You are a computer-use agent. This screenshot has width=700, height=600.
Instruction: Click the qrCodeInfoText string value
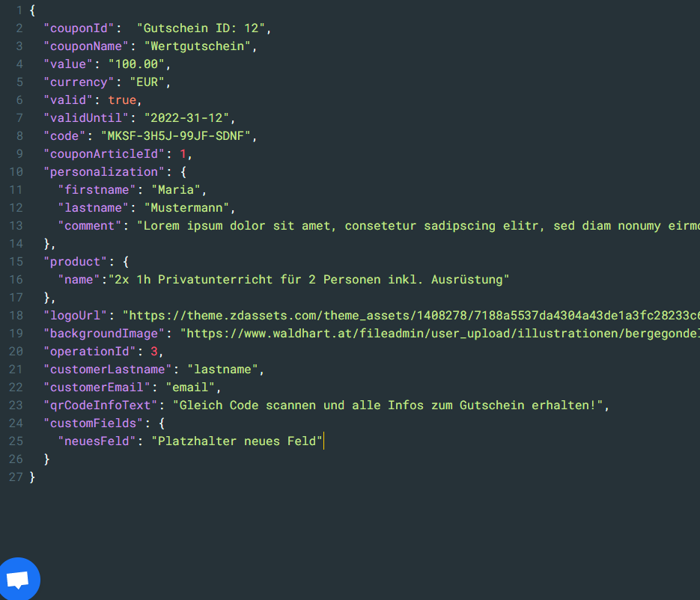click(x=388, y=405)
